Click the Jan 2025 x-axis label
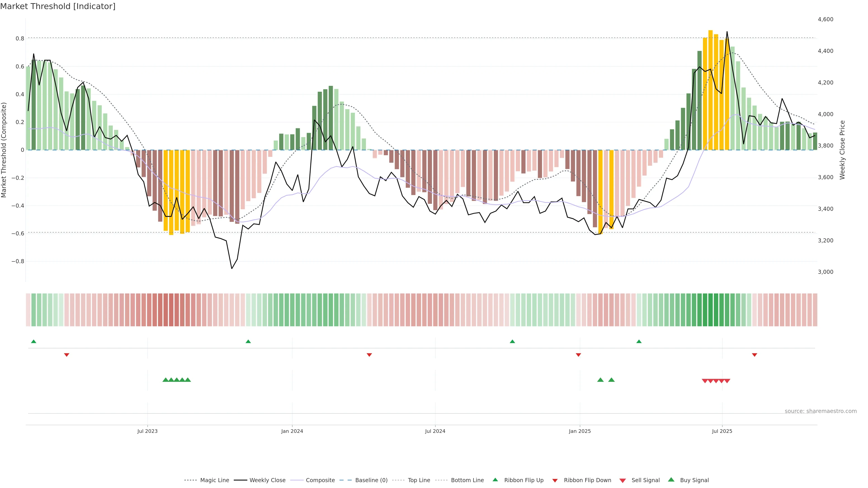868x488 pixels. 580,431
